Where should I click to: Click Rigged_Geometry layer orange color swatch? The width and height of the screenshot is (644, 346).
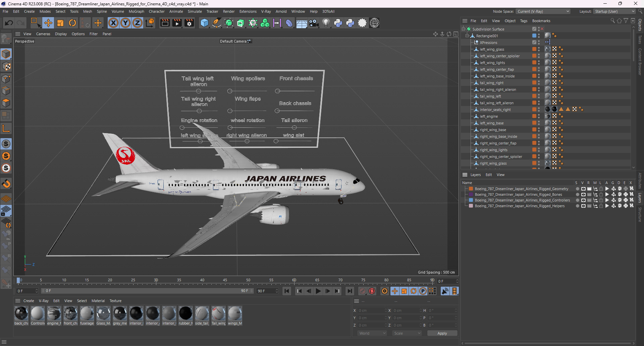coord(471,189)
